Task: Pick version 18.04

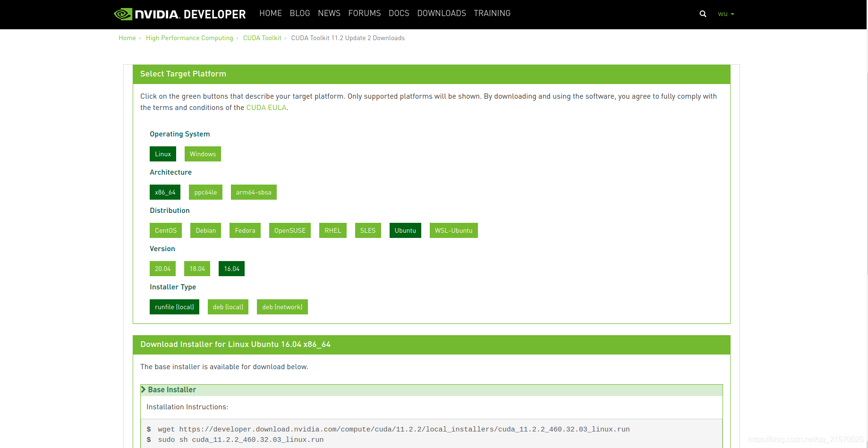Action: click(197, 269)
